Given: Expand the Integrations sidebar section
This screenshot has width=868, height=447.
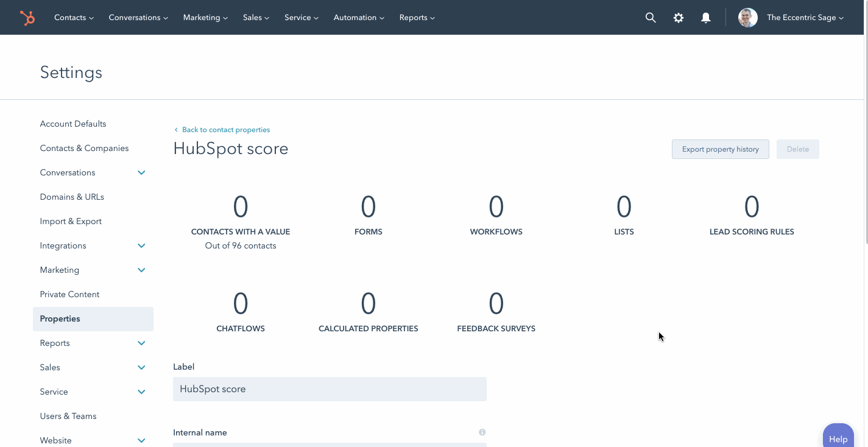Looking at the screenshot, I should click(x=141, y=245).
